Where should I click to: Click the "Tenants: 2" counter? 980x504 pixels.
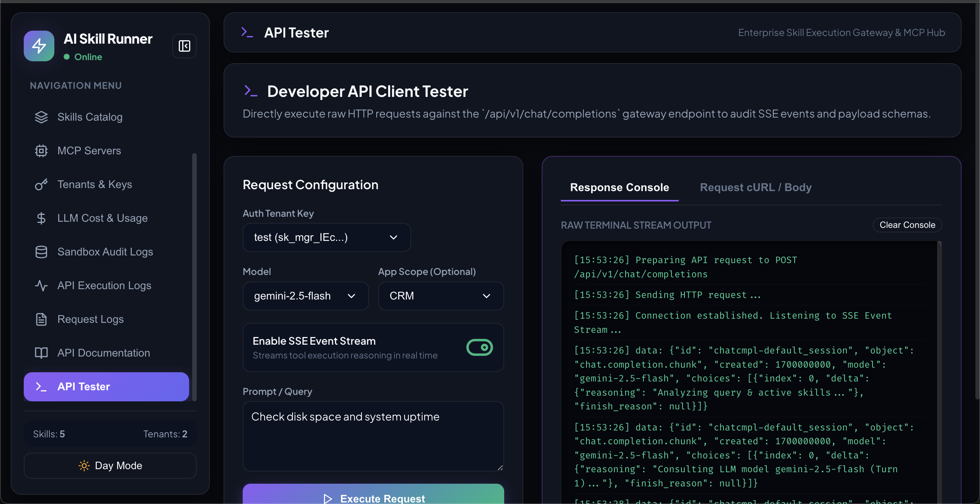click(x=165, y=434)
